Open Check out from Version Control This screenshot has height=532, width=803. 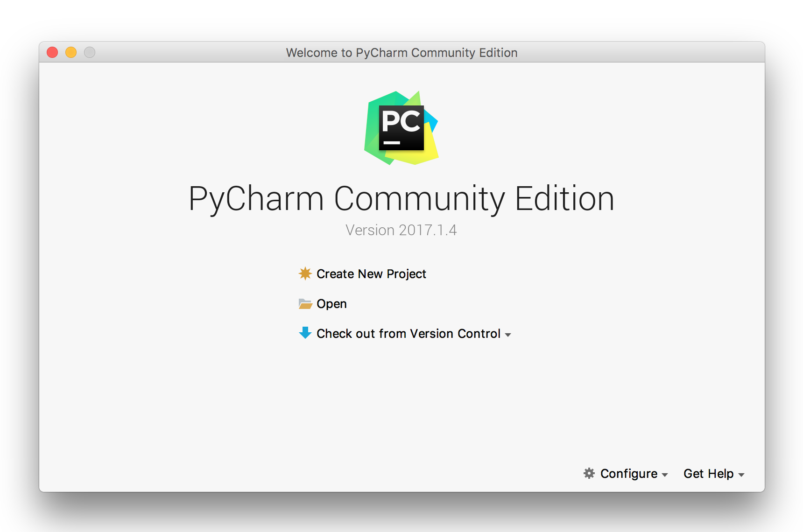pyautogui.click(x=409, y=334)
